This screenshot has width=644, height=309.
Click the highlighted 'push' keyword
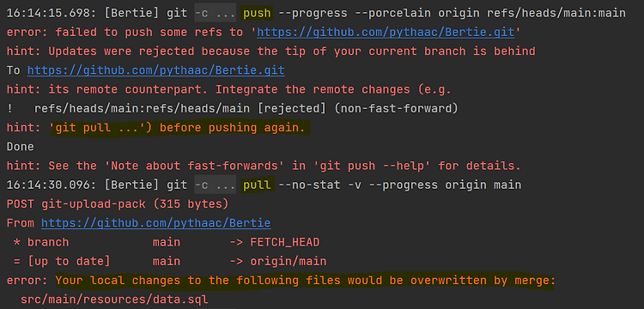tap(257, 14)
